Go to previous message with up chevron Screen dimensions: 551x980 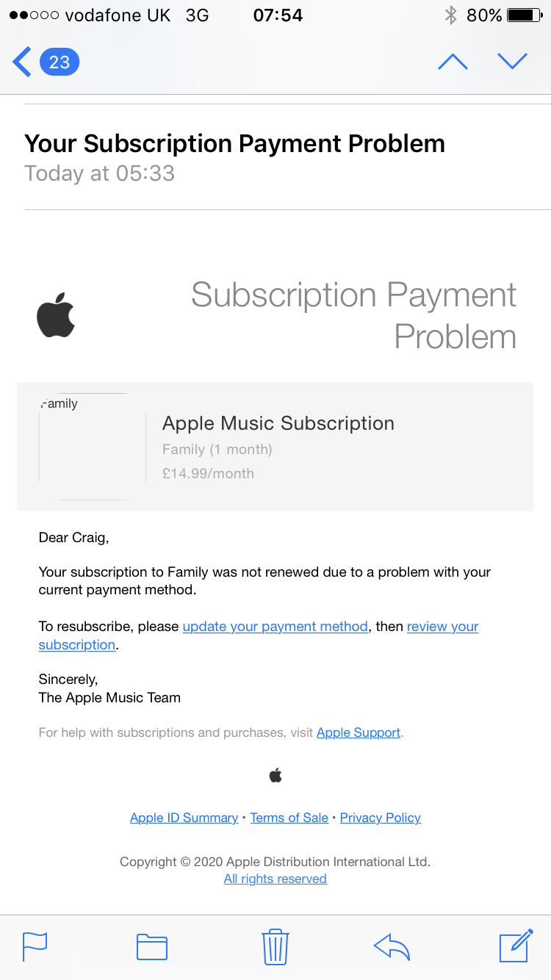[453, 62]
